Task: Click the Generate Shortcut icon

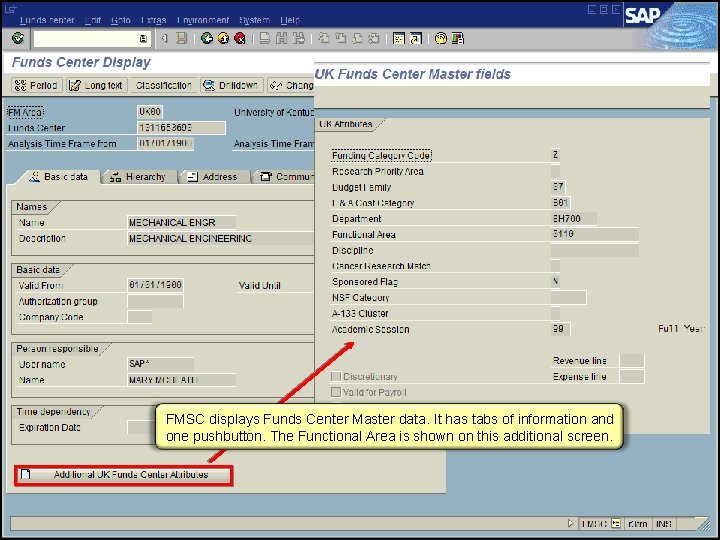Action: tap(416, 38)
